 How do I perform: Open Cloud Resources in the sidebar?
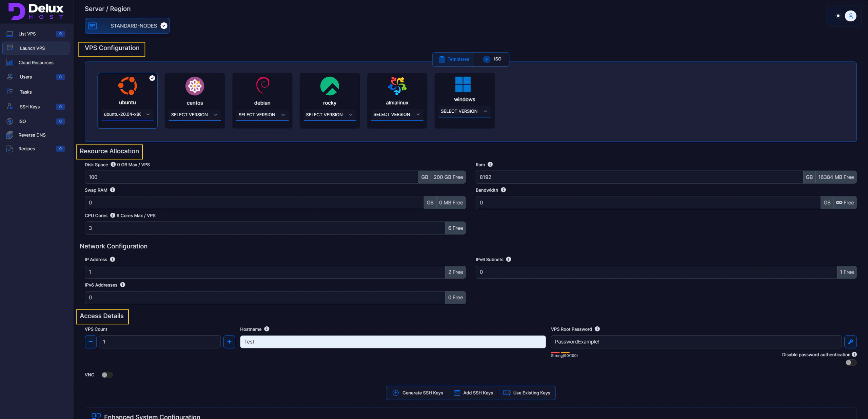click(x=36, y=63)
